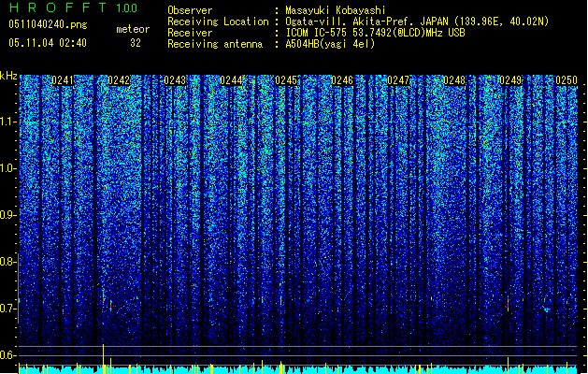Click the red meteor echo near 0245
Screen dimensions: 588x374
280,300
